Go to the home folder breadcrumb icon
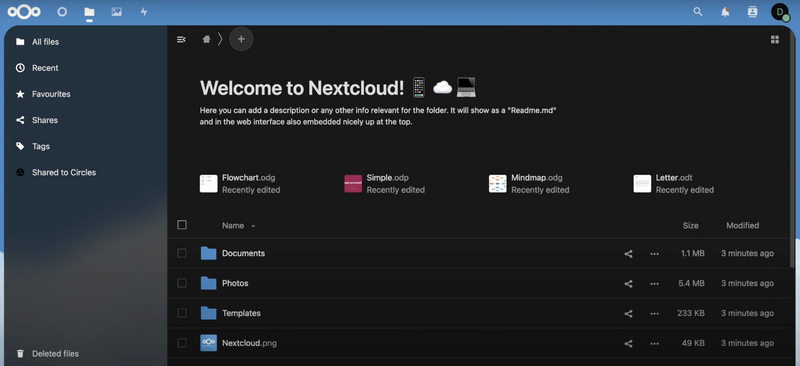800x366 pixels. click(206, 39)
